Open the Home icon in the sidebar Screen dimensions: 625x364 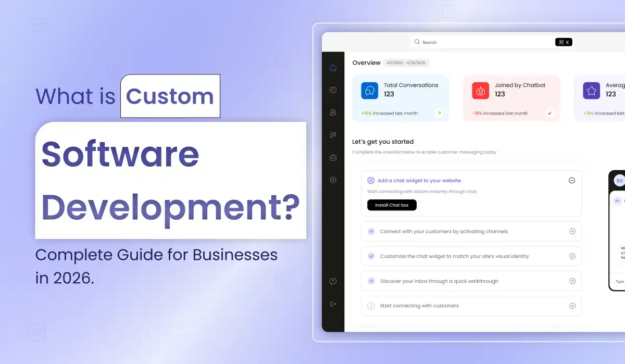pos(333,68)
